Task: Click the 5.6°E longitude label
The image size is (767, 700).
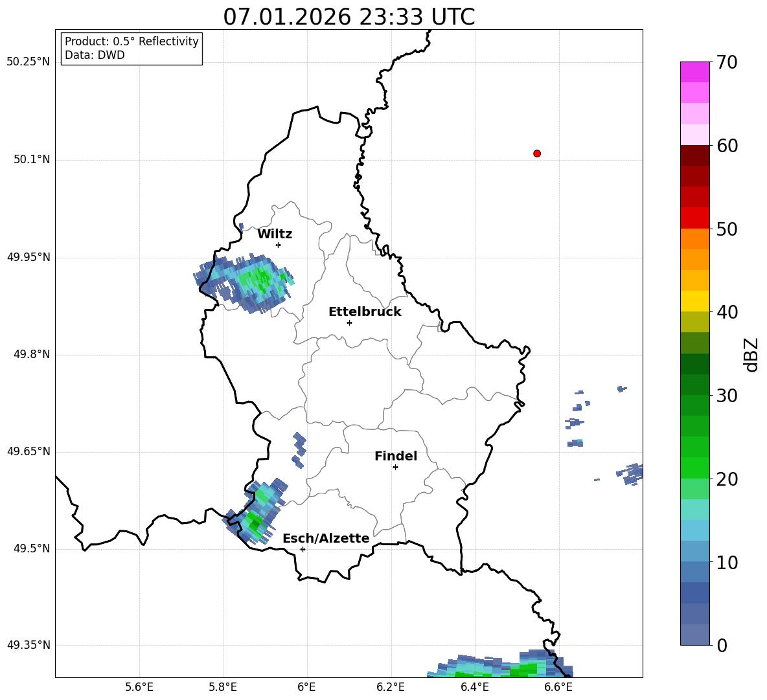Action: (x=139, y=687)
